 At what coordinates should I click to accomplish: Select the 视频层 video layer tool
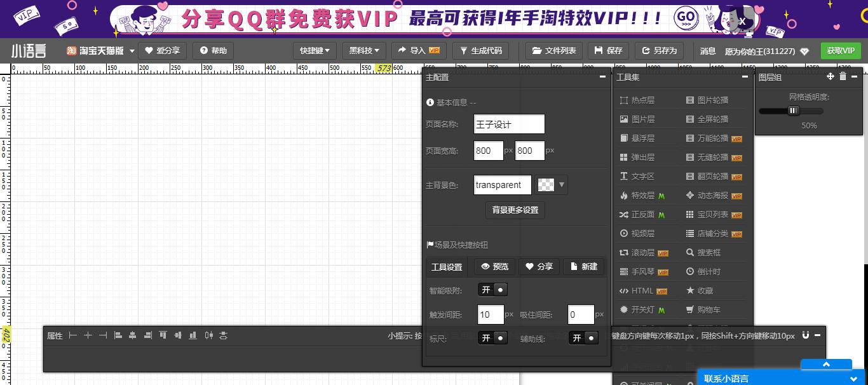click(x=637, y=233)
